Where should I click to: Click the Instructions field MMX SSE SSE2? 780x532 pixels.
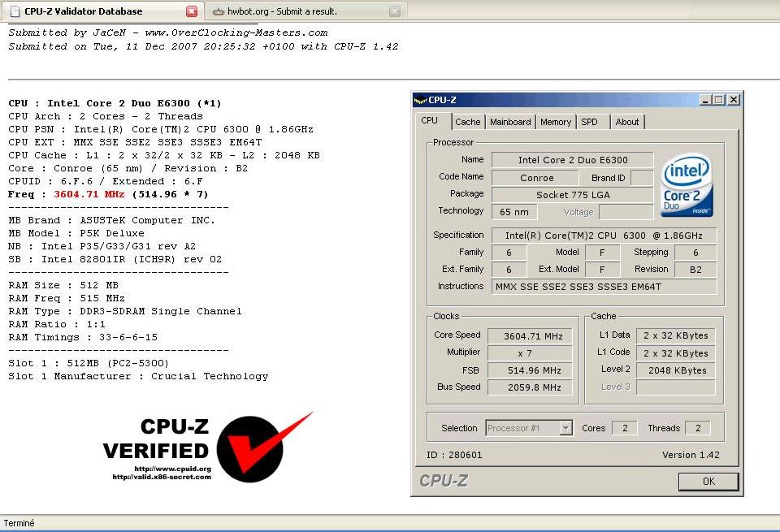pyautogui.click(x=604, y=287)
